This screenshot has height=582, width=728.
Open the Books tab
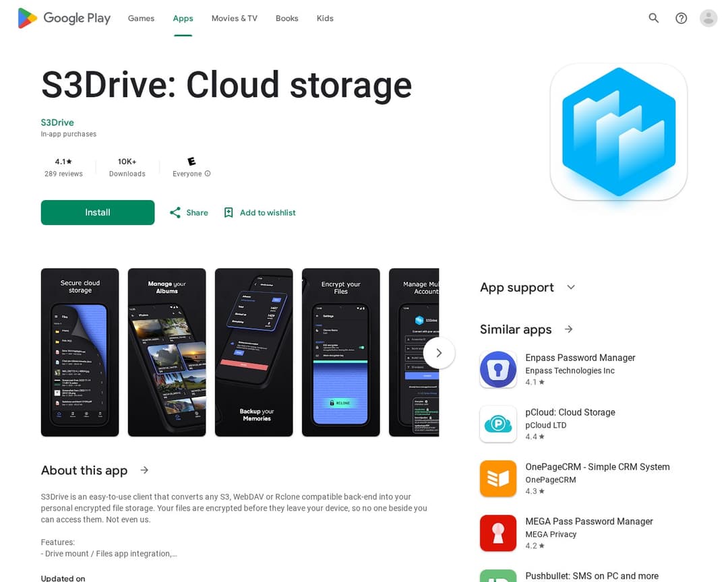pyautogui.click(x=287, y=18)
